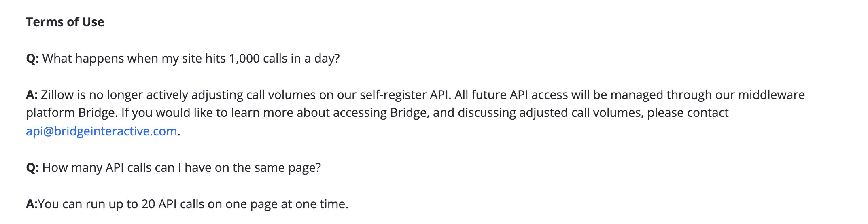
Task: Click the word Zillow in the first answer
Action: tap(57, 95)
